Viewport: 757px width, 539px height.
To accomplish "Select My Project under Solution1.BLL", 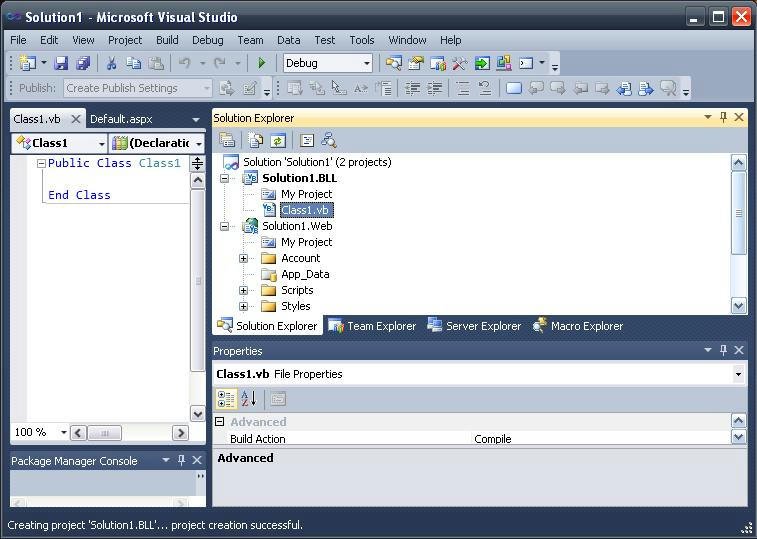I will (307, 194).
